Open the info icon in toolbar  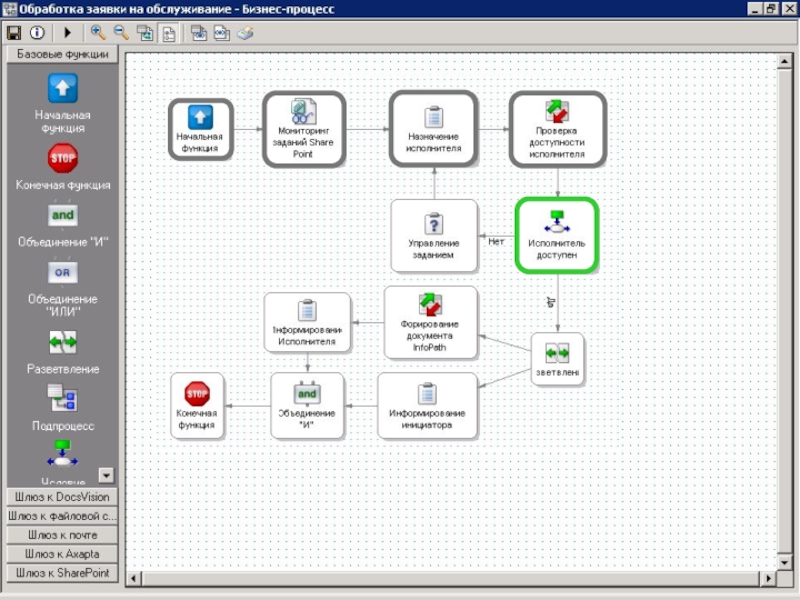(x=36, y=33)
